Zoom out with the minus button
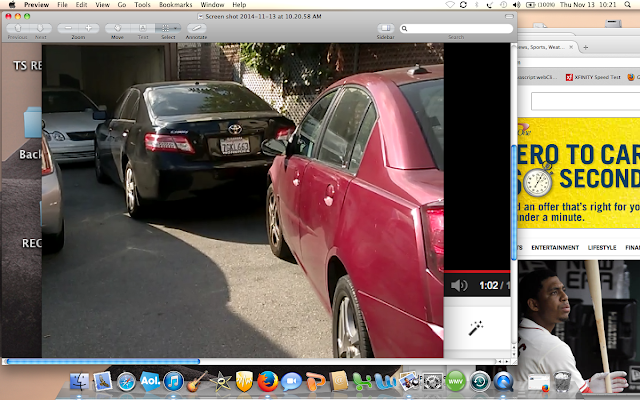This screenshot has width=640, height=400. 68,28
